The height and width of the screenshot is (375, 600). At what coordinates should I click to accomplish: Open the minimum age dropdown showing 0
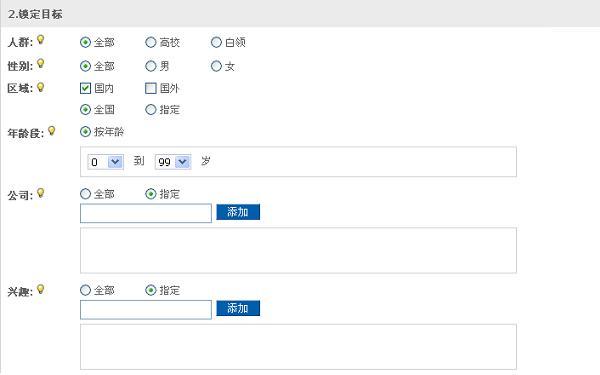pos(106,162)
